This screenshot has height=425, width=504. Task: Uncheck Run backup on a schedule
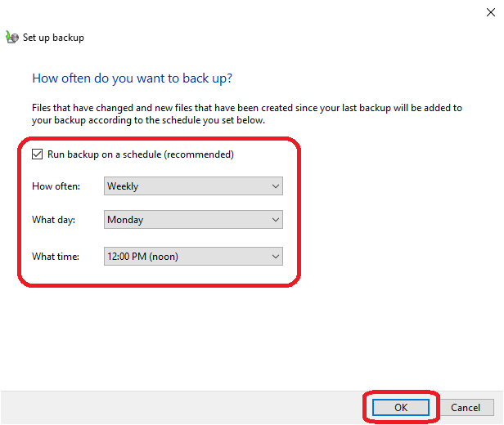click(38, 154)
